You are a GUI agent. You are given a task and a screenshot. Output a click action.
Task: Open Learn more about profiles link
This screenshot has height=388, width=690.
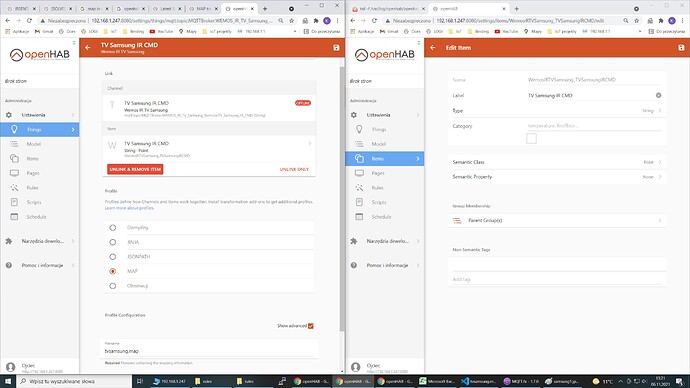pos(129,208)
